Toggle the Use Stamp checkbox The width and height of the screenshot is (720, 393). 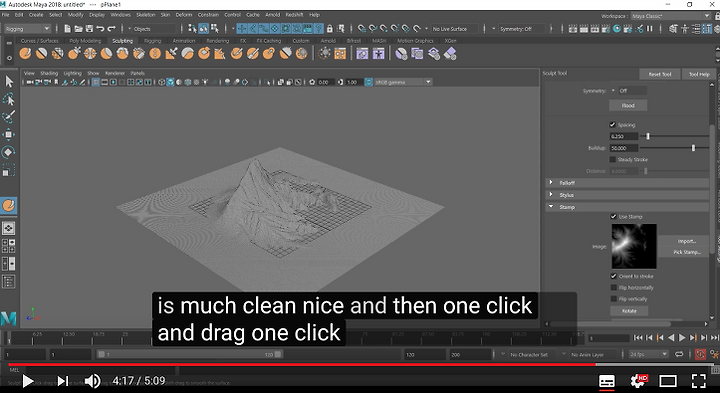click(x=613, y=216)
